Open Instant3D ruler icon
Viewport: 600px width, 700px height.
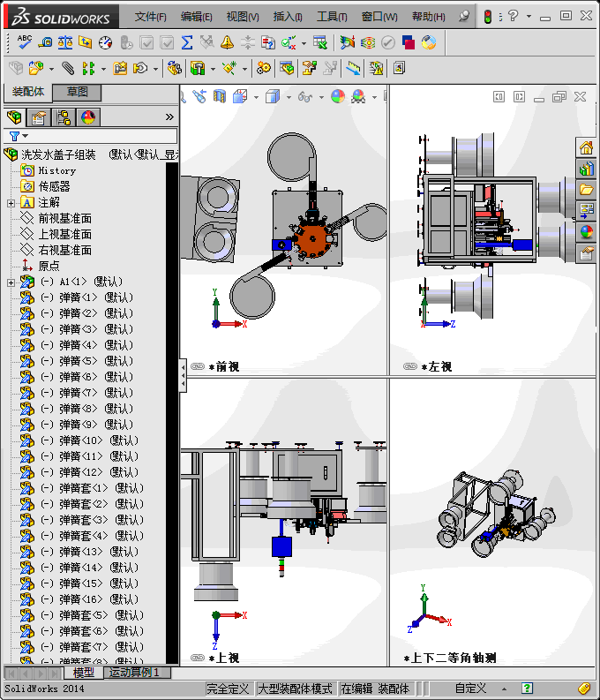(353, 68)
